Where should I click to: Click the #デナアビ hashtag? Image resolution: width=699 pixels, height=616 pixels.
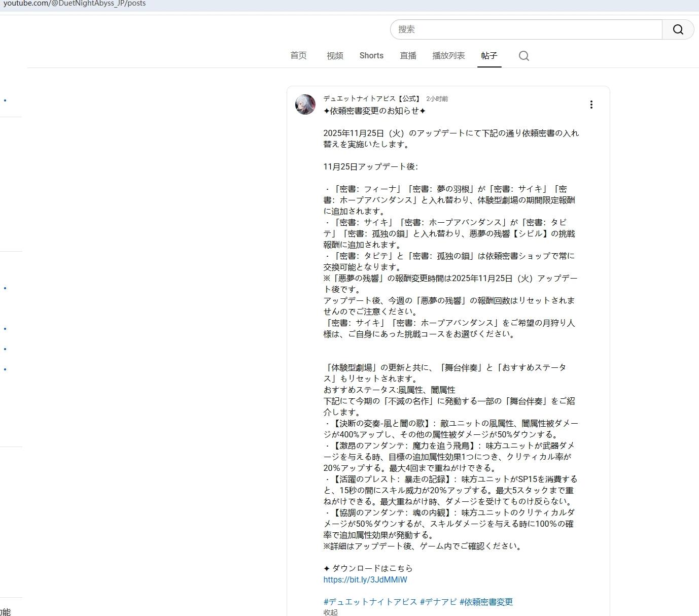click(x=438, y=602)
